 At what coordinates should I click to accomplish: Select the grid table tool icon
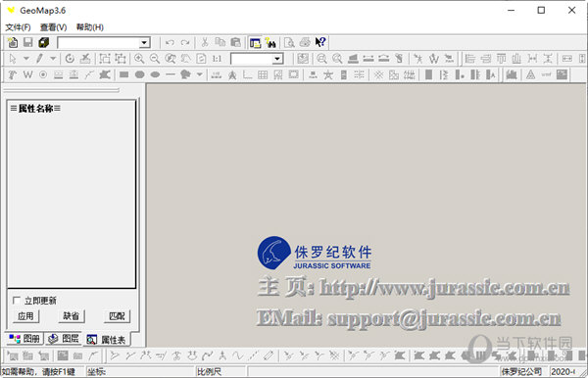click(263, 75)
